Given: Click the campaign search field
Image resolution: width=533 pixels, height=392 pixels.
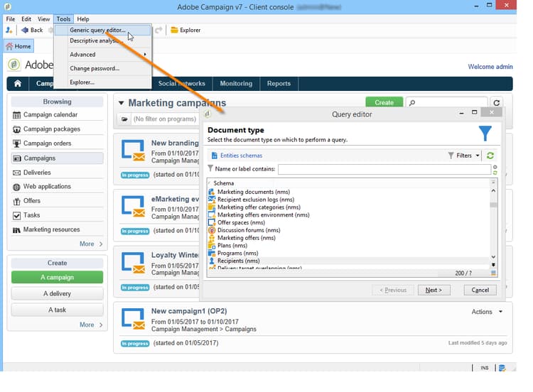Looking at the screenshot, I should (446, 102).
